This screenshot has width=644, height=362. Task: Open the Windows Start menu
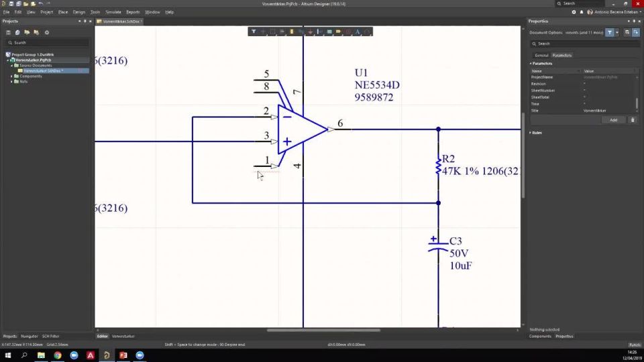pos(8,355)
